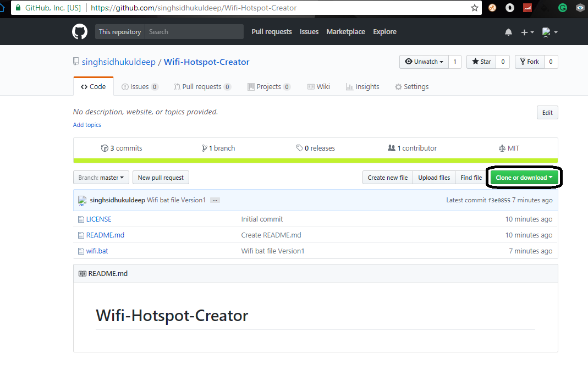The height and width of the screenshot is (370, 588).
Task: Switch to the Code tab
Action: (x=94, y=87)
